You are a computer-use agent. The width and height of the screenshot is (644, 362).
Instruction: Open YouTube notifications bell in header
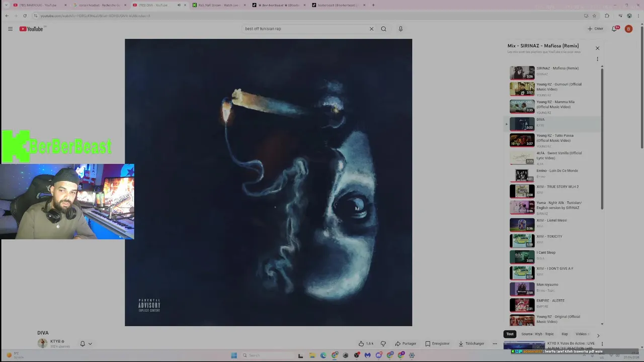coord(614,29)
